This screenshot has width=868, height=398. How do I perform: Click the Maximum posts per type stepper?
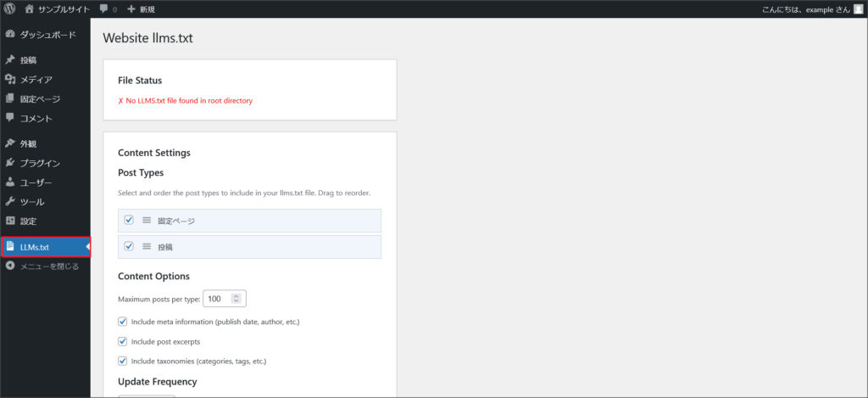point(236,299)
